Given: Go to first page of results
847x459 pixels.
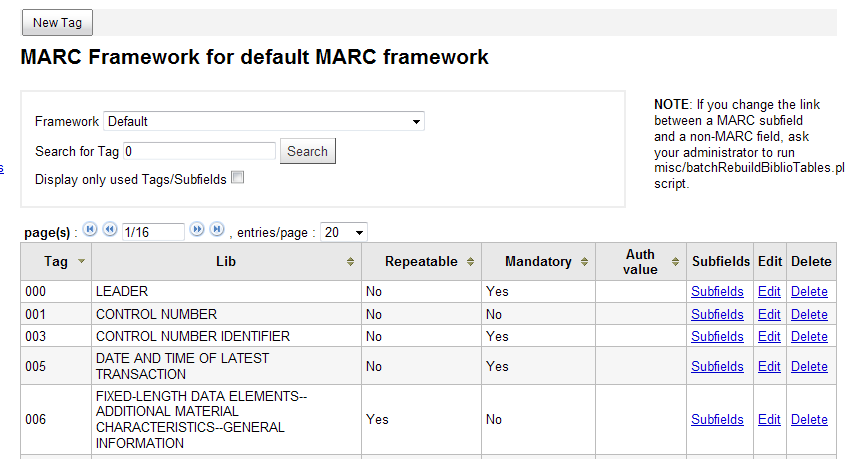Looking at the screenshot, I should pyautogui.click(x=90, y=230).
